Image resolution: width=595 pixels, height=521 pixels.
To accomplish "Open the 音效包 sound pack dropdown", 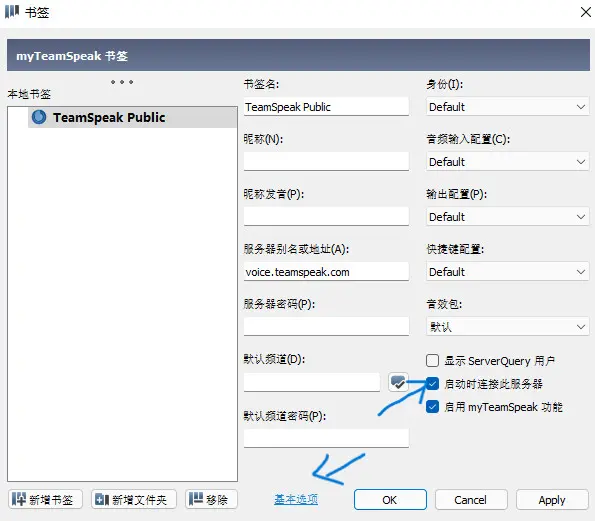I will tap(507, 327).
